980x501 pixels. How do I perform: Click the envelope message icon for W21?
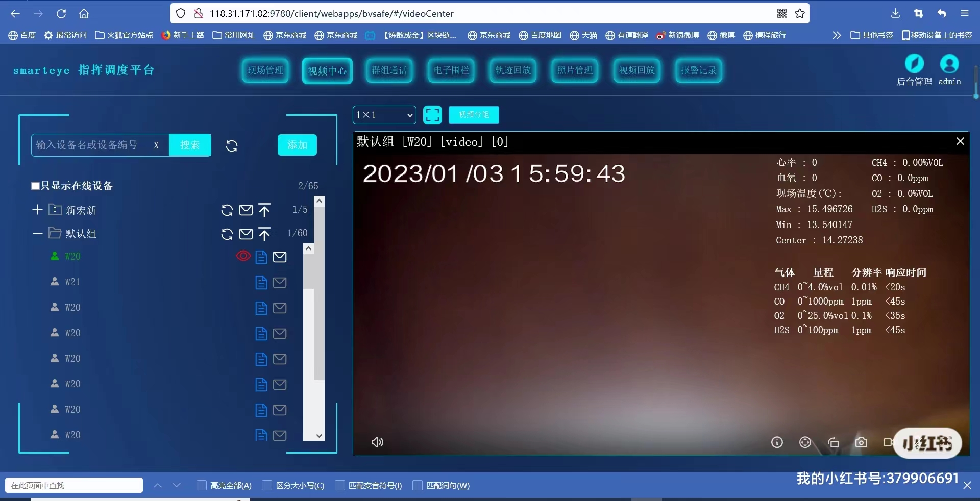(280, 282)
